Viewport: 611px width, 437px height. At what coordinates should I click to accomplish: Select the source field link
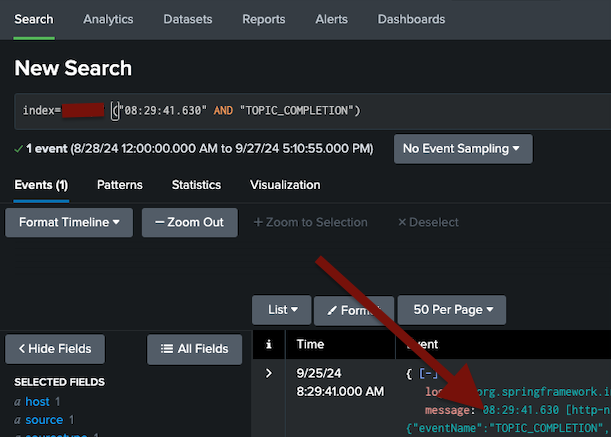[44, 420]
